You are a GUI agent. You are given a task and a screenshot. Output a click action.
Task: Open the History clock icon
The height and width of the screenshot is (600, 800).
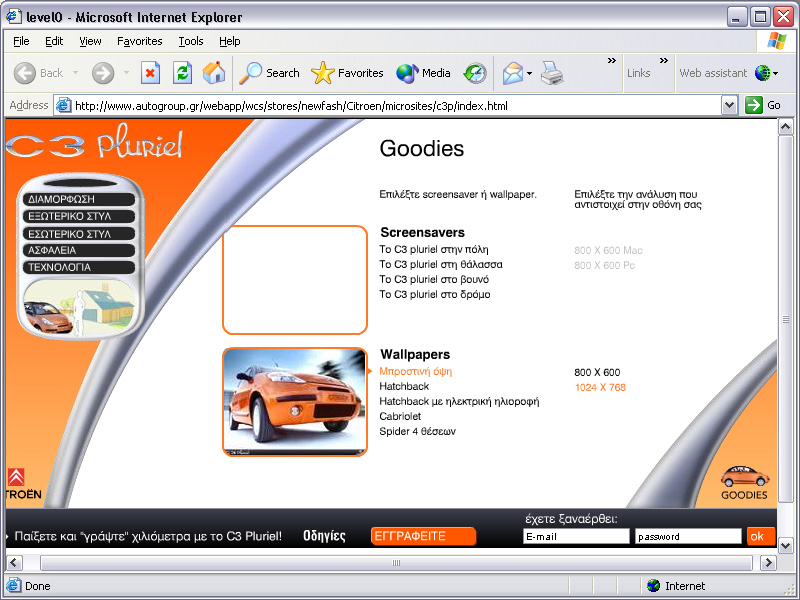coord(475,73)
